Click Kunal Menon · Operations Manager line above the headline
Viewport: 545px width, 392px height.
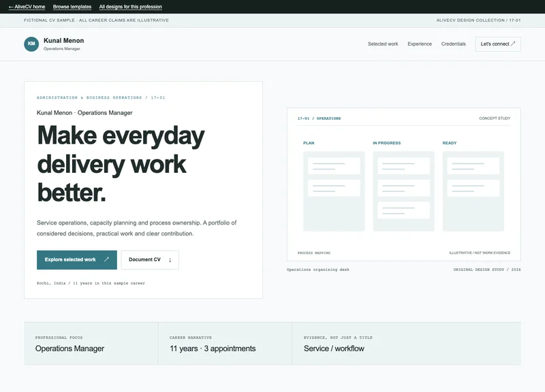pyautogui.click(x=84, y=113)
